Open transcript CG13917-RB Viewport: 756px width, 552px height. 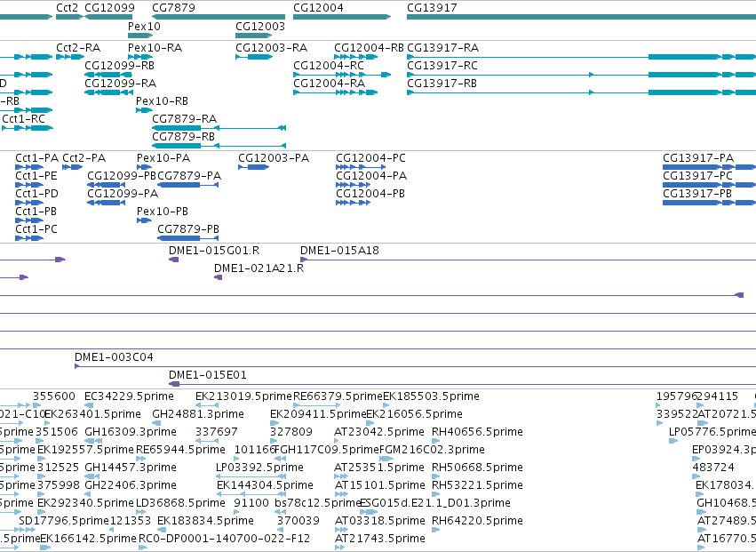pyautogui.click(x=442, y=83)
